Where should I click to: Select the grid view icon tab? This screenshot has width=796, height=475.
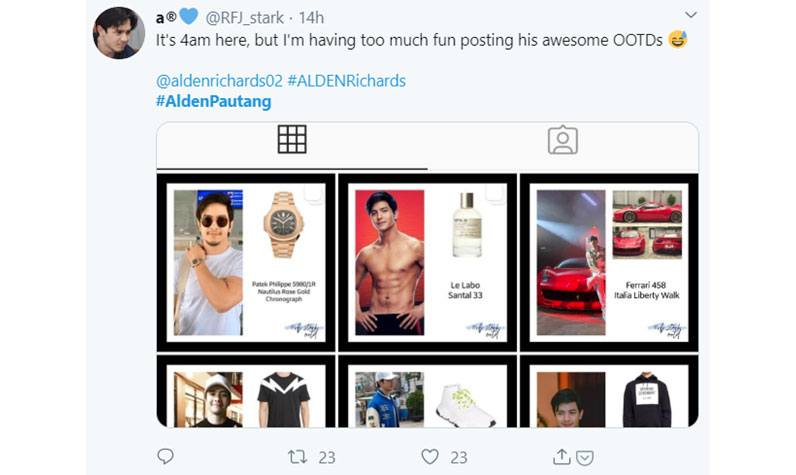(x=292, y=139)
